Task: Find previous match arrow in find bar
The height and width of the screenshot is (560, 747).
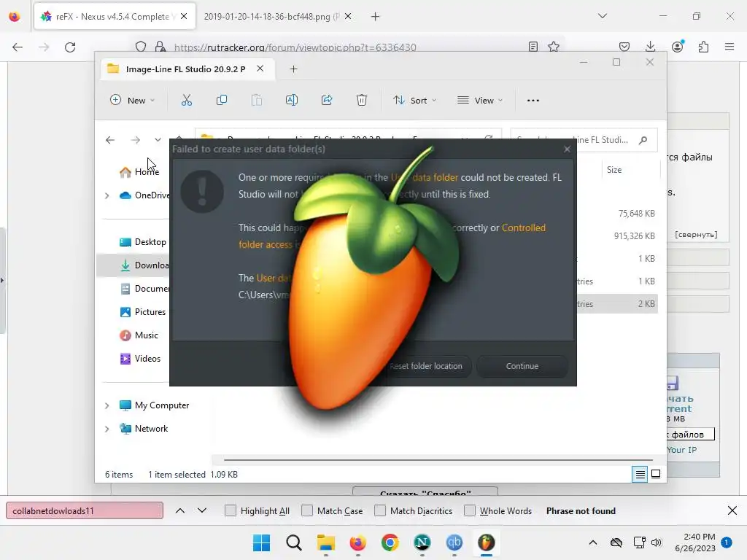Action: point(180,510)
